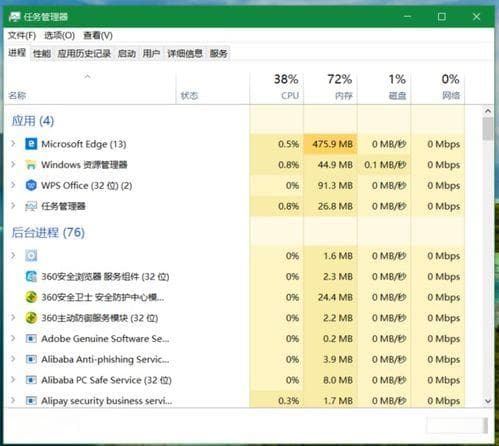Click the 0.3% CPU value for Alipay
Screen dimensions: 499x446
[288, 401]
